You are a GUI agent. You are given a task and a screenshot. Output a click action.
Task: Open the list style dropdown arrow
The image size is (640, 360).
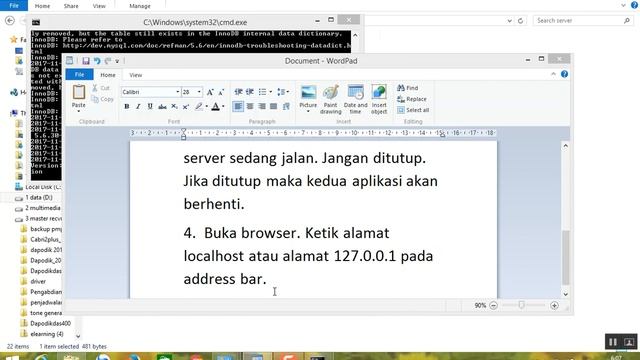pos(270,92)
